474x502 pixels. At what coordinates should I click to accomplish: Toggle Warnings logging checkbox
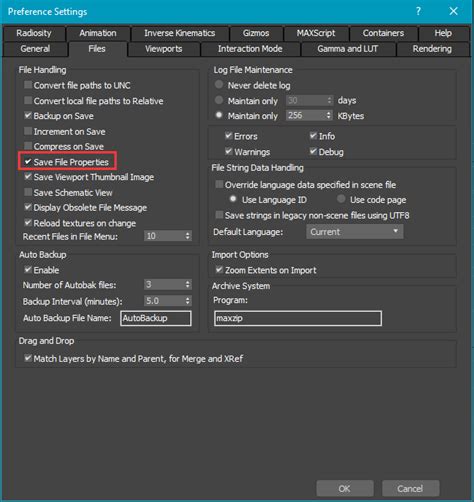[229, 151]
